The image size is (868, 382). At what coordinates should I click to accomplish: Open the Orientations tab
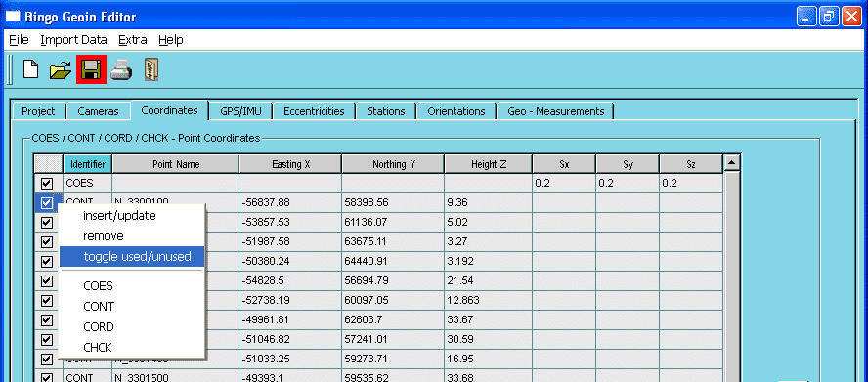coord(456,111)
